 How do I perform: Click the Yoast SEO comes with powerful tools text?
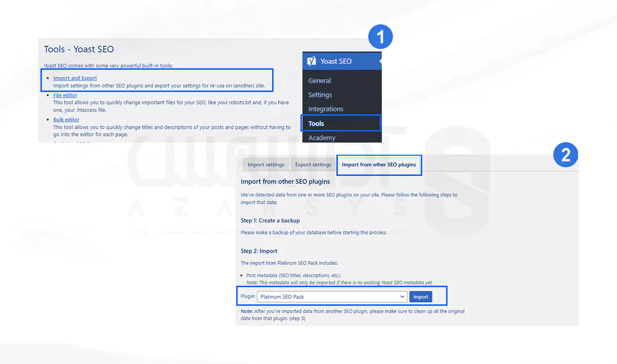(108, 66)
